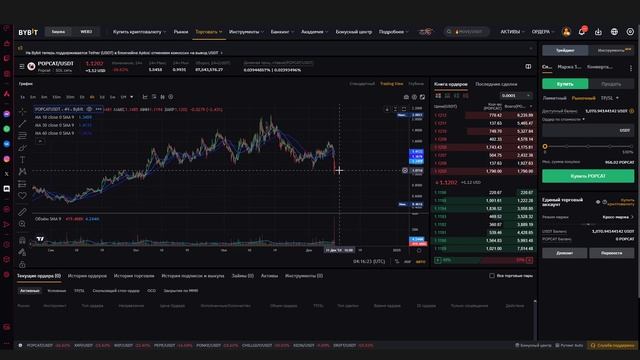The height and width of the screenshot is (360, 640).
Task: Expand chart to fullscreen
Action: (x=422, y=97)
